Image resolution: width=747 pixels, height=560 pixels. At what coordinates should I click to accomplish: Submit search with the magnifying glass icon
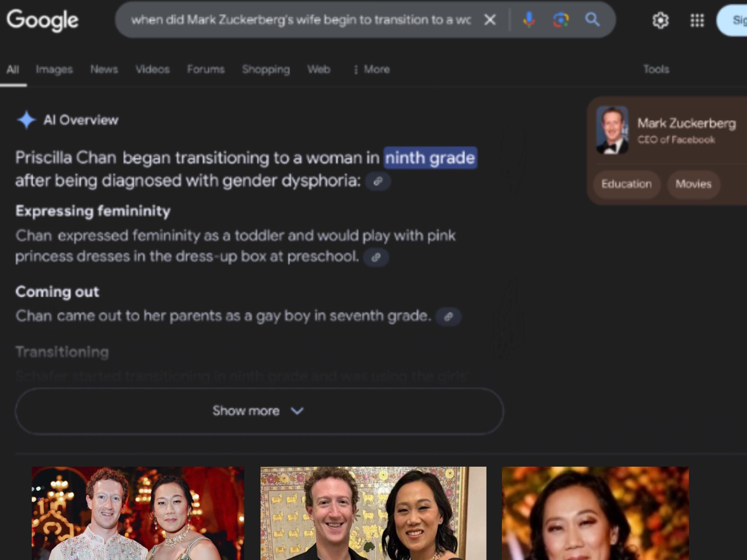[x=592, y=19]
